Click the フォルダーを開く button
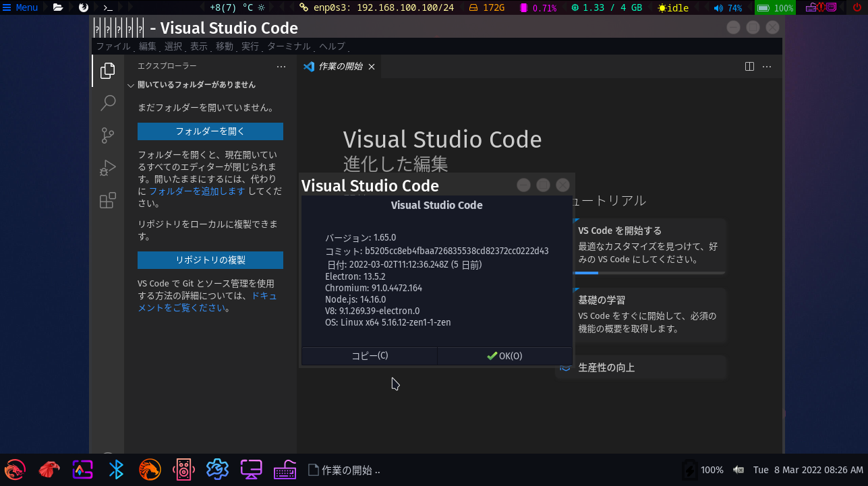Viewport: 868px width, 486px height. pos(210,131)
